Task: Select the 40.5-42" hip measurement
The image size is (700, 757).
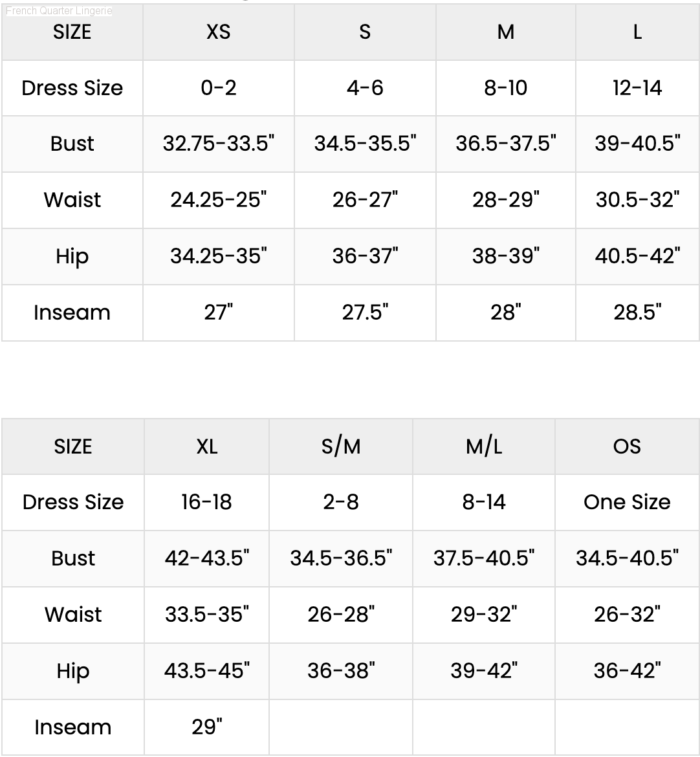Action: pos(637,256)
